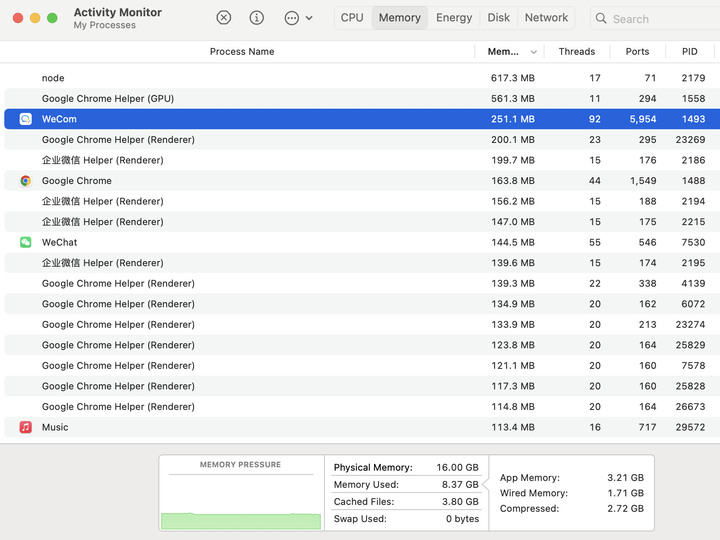720x540 pixels.
Task: Select 企业微信 Helper row with PID 2215
Action: click(x=362, y=222)
